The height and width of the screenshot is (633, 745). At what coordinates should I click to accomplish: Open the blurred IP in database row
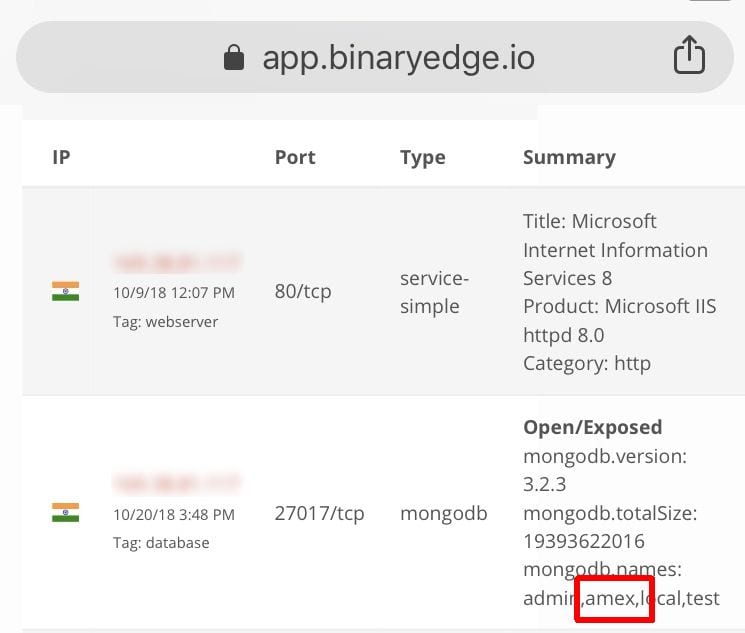pyautogui.click(x=177, y=483)
